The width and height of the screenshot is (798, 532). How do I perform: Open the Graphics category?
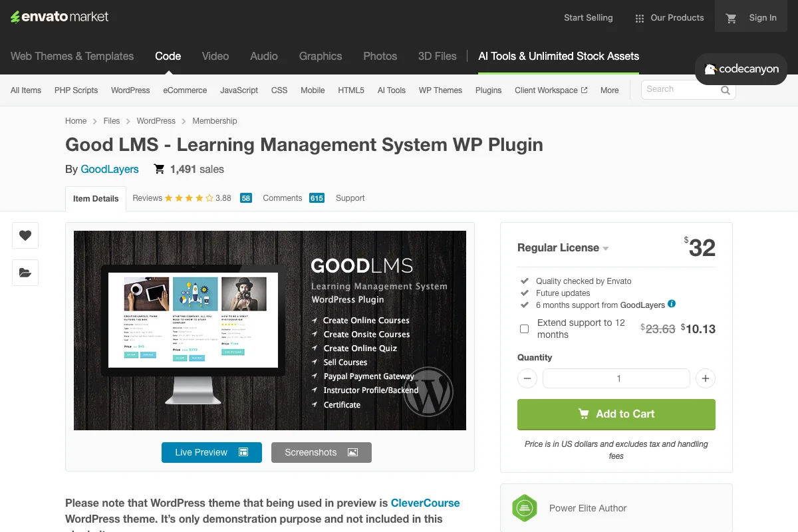click(321, 57)
